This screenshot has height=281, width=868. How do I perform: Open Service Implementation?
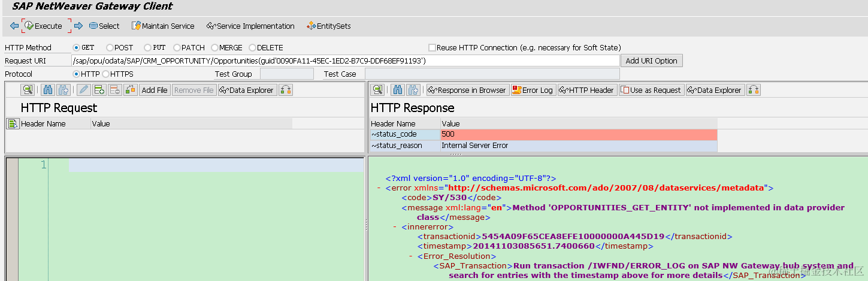pyautogui.click(x=250, y=26)
